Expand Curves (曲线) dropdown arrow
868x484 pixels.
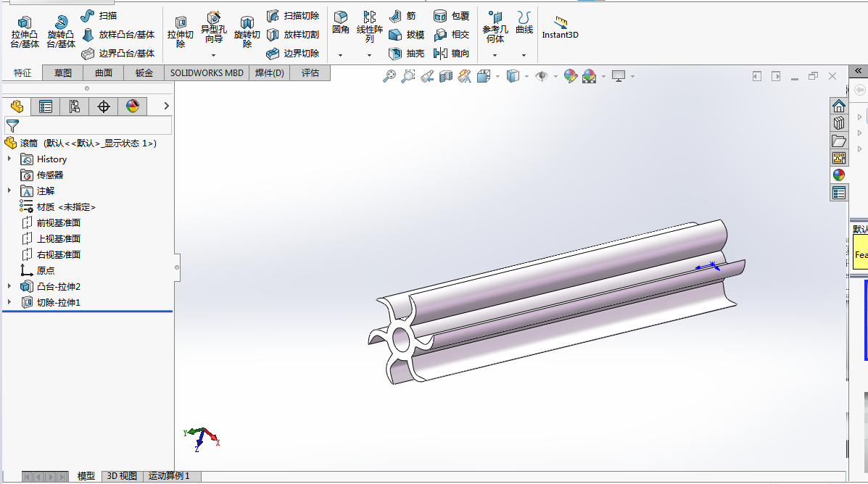pos(524,55)
